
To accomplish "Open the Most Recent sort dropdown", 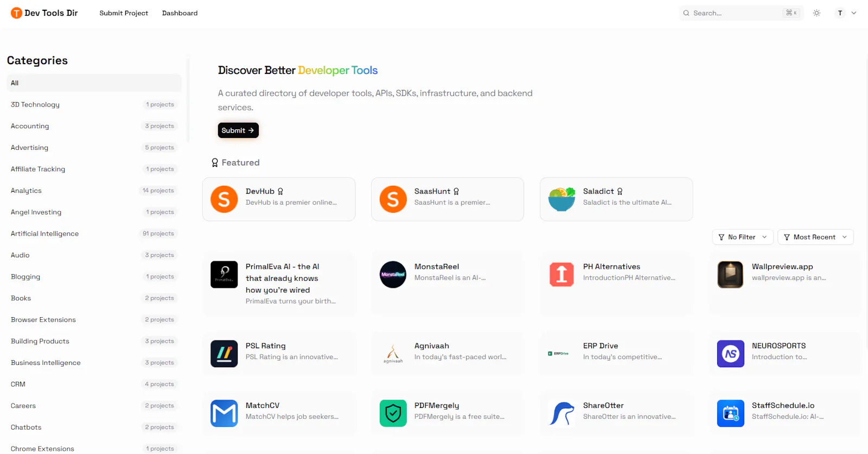I will tap(815, 237).
